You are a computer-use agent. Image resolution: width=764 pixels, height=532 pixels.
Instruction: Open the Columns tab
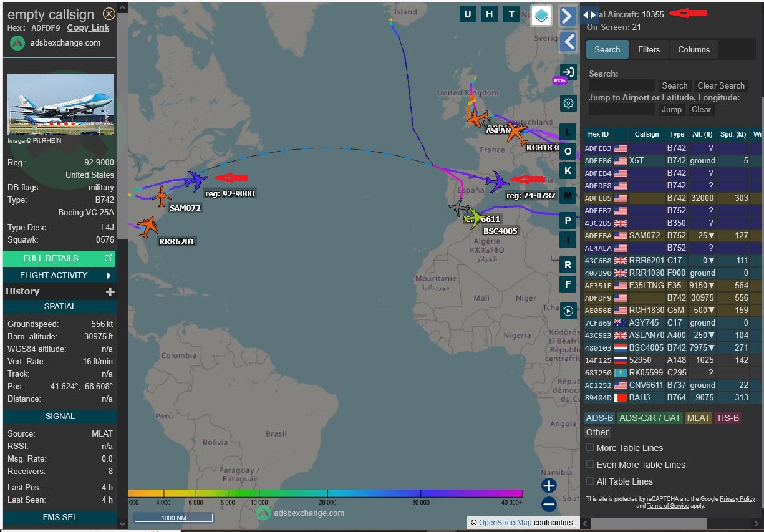coord(694,49)
